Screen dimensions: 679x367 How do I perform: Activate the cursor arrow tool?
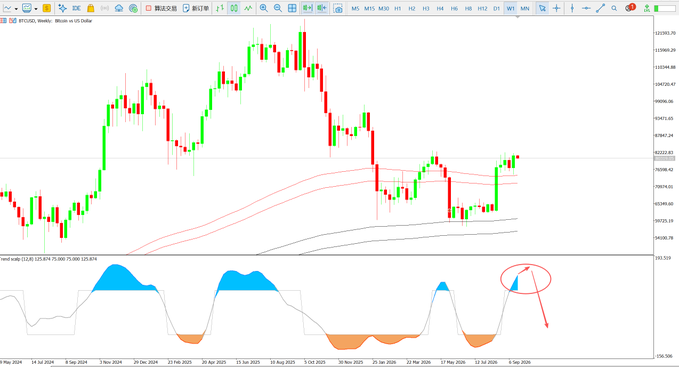coord(542,8)
